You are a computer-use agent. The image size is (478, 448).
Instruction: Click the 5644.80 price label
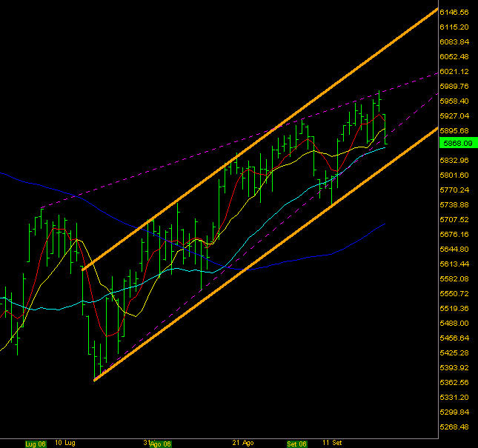click(x=454, y=249)
